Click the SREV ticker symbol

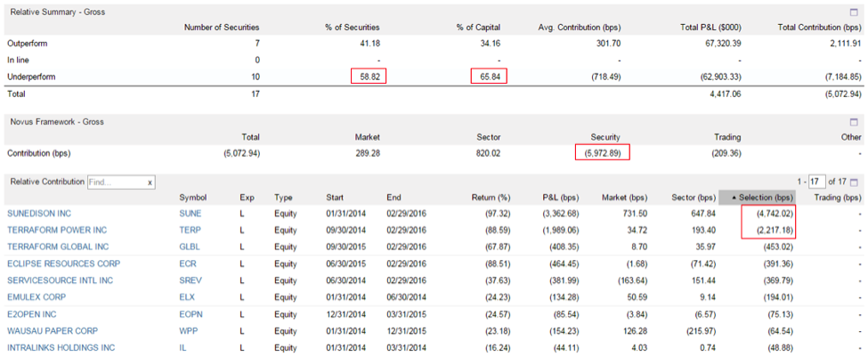pos(191,280)
